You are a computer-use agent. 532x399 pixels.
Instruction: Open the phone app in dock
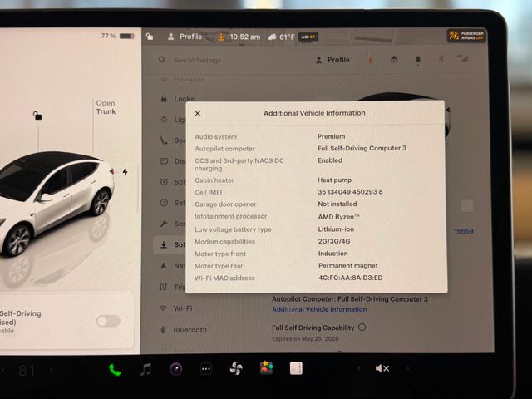[115, 370]
